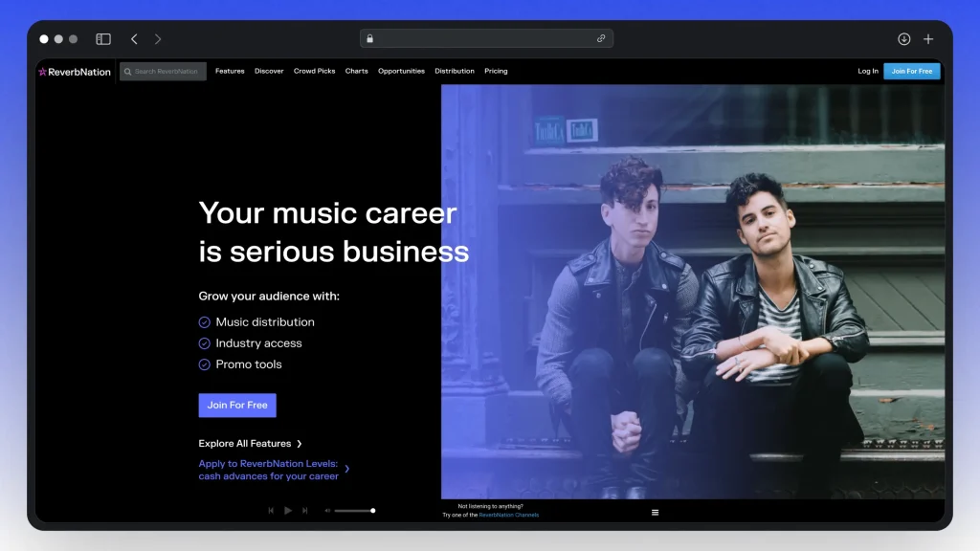The image size is (980, 551).
Task: Open the Features menu item
Action: pyautogui.click(x=230, y=71)
